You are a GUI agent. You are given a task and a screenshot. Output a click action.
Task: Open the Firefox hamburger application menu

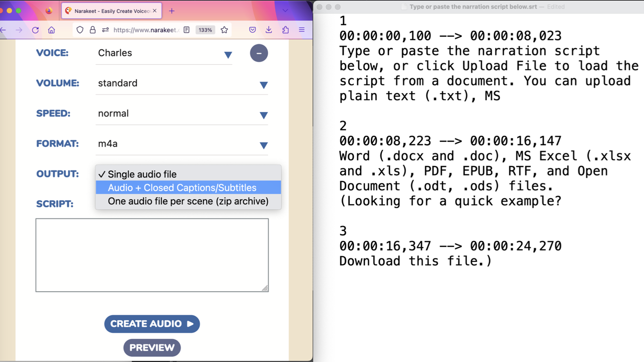click(302, 30)
